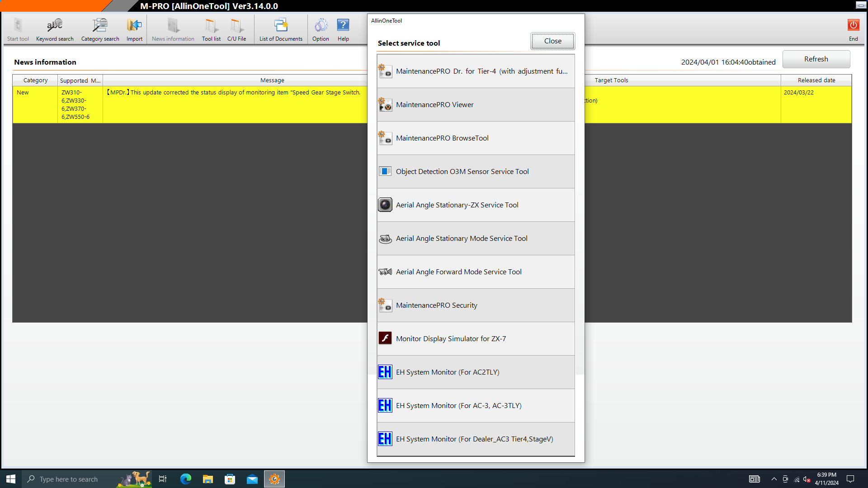Click the Message column header
868x488 pixels.
[272, 80]
